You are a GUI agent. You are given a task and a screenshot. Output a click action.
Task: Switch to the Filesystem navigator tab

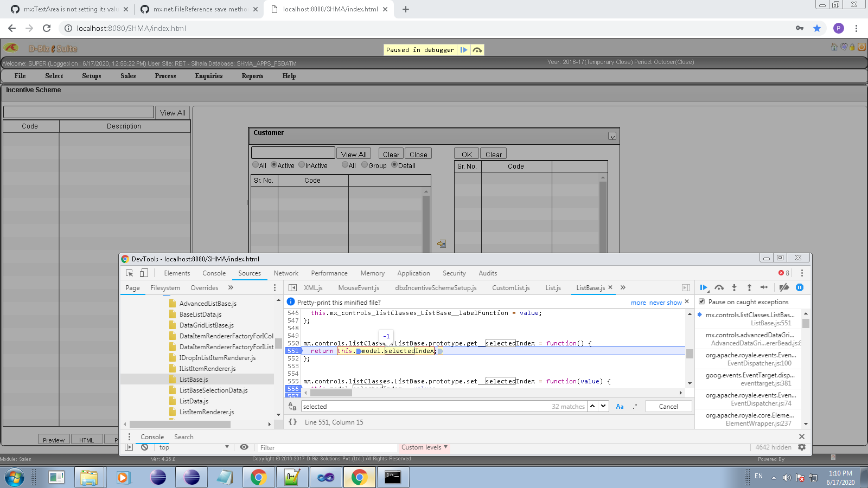pyautogui.click(x=165, y=288)
